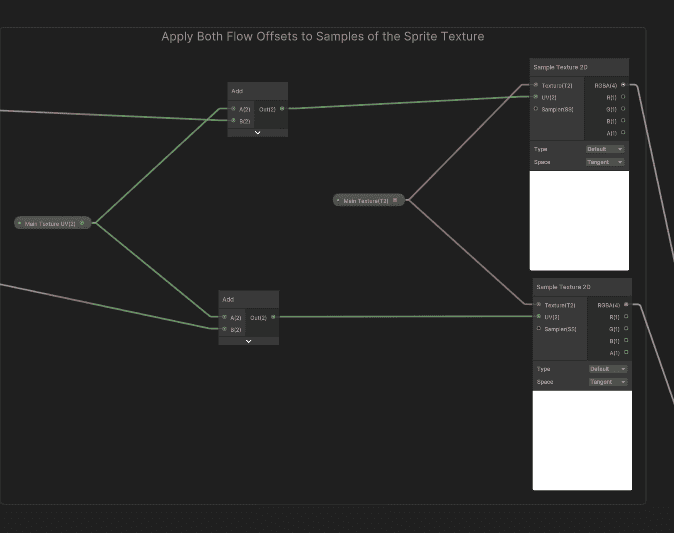Click B(1) output port on upper Sample Texture 2D
The height and width of the screenshot is (533, 674).
(x=623, y=121)
